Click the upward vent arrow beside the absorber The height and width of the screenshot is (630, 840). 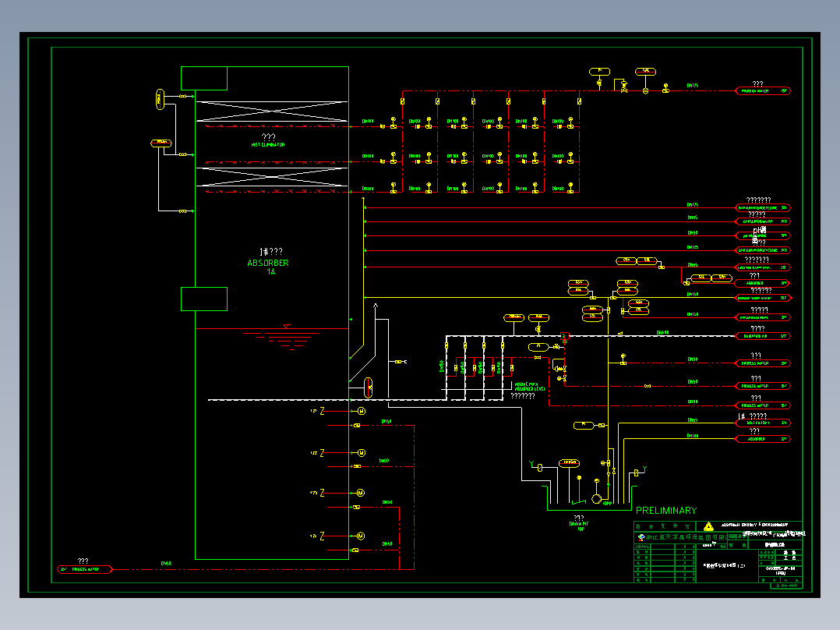376,306
